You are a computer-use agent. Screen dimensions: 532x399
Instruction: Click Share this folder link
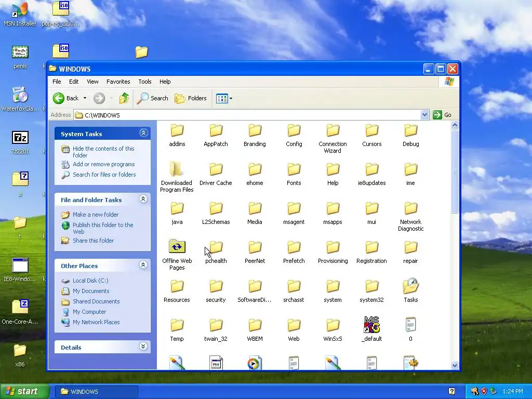click(94, 241)
